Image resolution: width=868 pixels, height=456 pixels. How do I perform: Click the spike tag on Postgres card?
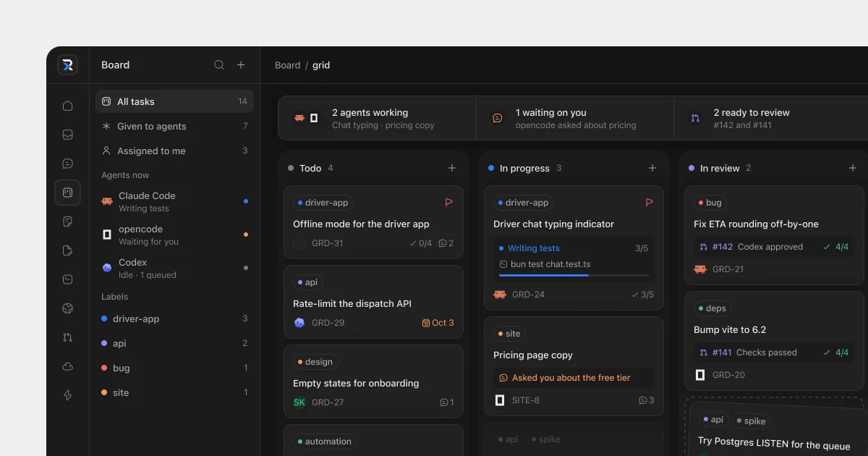(752, 421)
